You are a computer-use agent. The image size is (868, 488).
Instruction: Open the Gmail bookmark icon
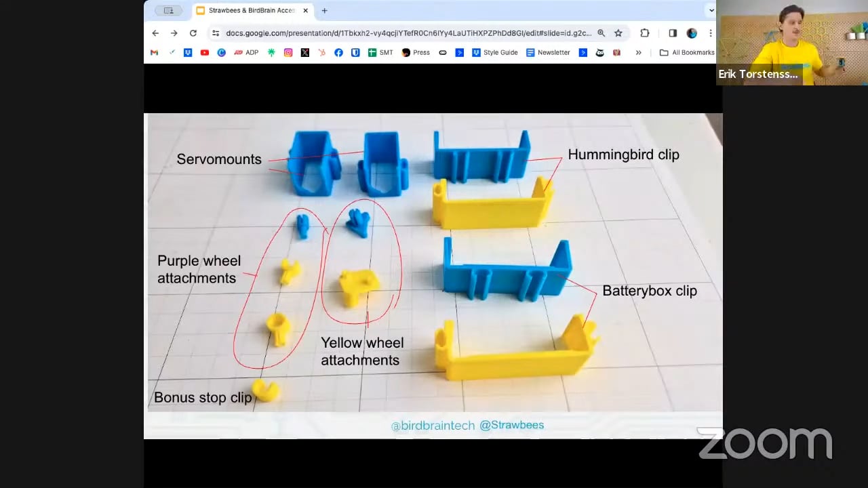point(154,52)
